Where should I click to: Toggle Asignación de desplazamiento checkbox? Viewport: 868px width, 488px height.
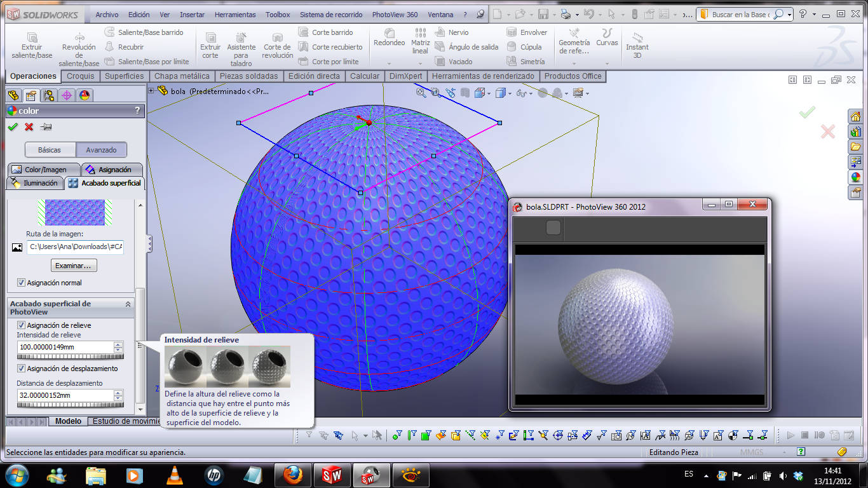coord(21,369)
